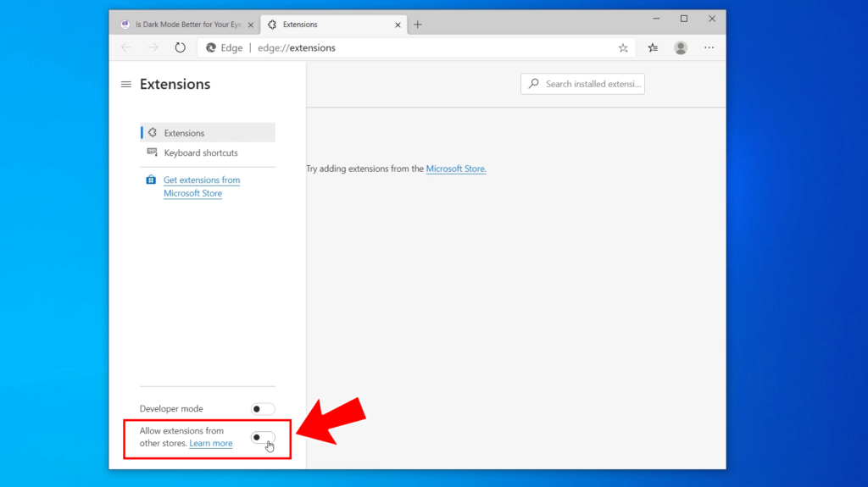Viewport: 868px width, 487px height.
Task: Click the 'Extensions' page heading
Action: click(x=175, y=84)
